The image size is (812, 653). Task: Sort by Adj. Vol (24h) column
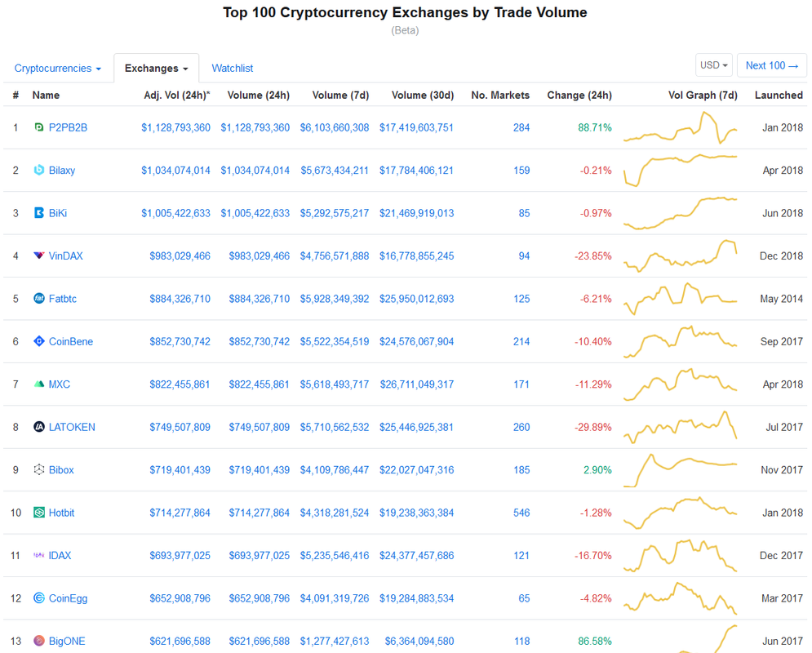[x=177, y=96]
